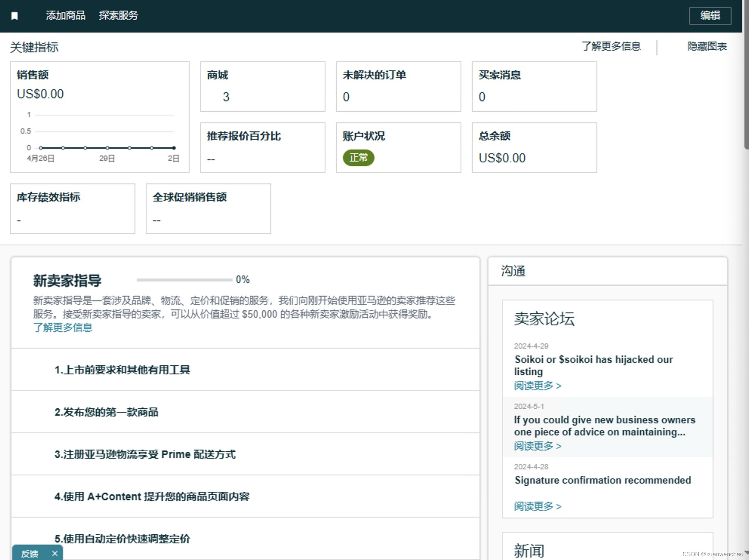749x560 pixels.
Task: Read more on Soikoi hijacked listing post
Action: coord(537,386)
